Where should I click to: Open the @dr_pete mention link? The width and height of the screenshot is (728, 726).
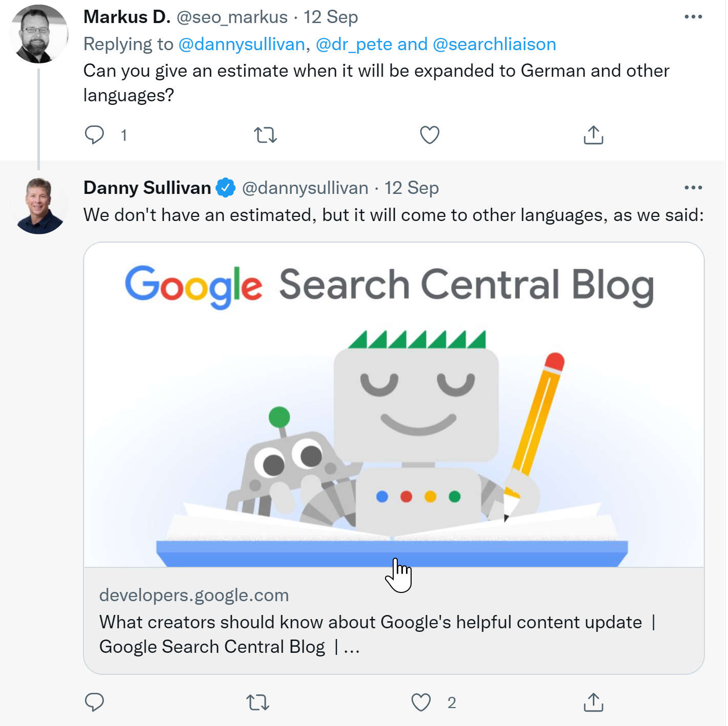click(x=353, y=44)
